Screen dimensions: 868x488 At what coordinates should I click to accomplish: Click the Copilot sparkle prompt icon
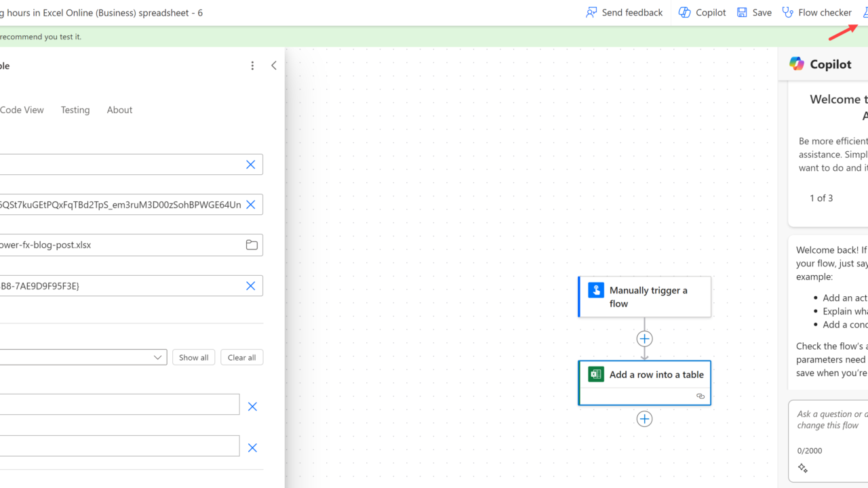tap(803, 468)
